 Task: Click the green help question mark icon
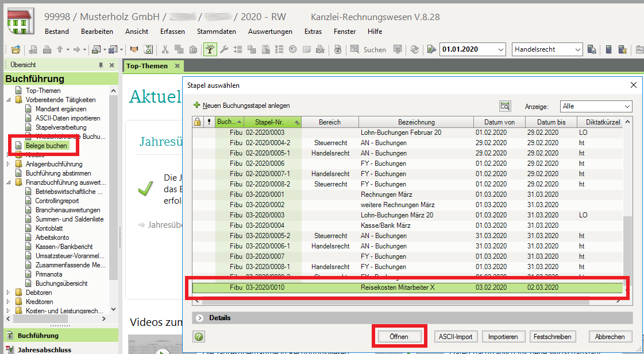click(x=199, y=337)
